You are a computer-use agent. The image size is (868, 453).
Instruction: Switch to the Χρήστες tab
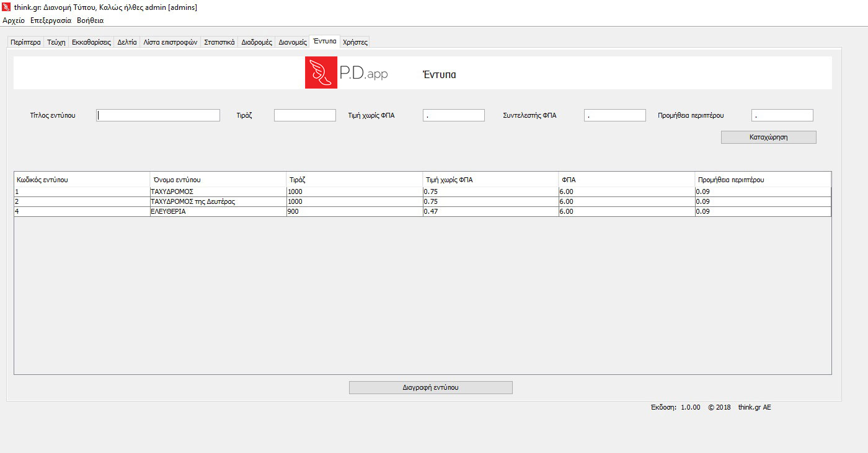(x=355, y=43)
